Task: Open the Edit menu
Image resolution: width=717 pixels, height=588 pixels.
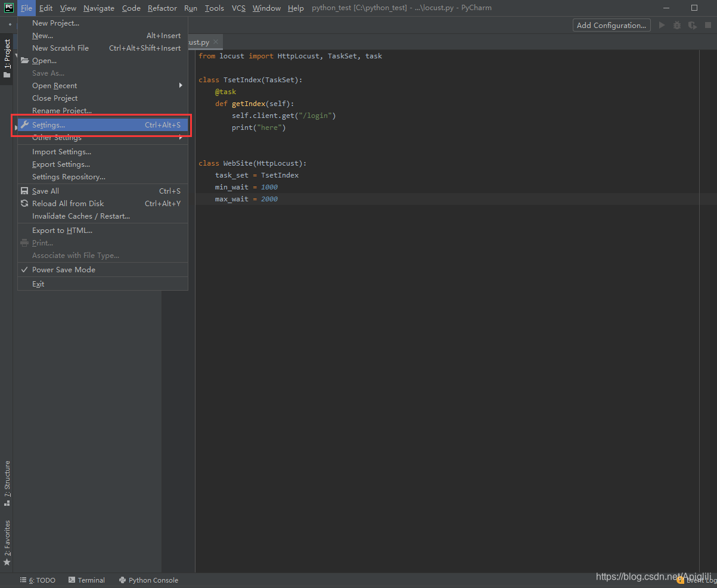Action: pyautogui.click(x=46, y=8)
